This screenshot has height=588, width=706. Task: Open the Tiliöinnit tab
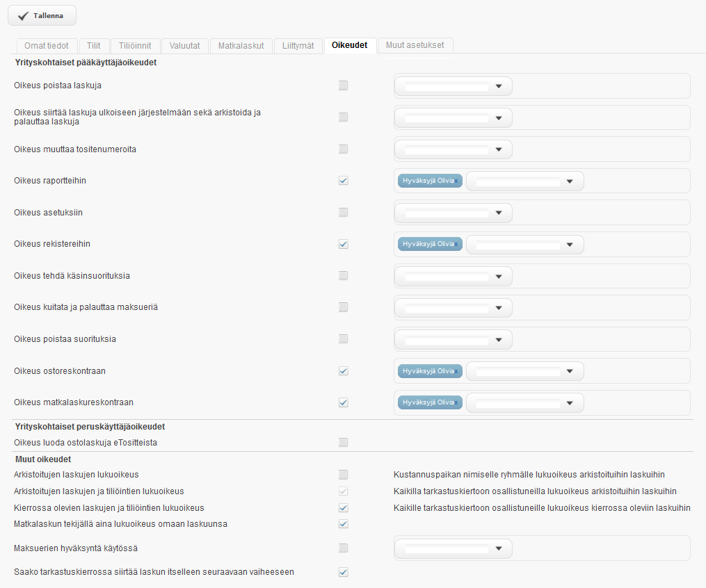135,46
